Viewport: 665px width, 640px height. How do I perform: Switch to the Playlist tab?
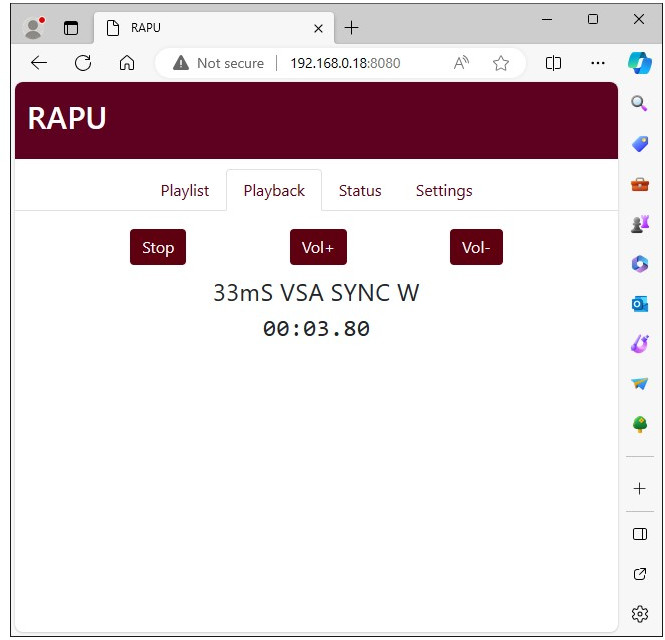pos(184,190)
